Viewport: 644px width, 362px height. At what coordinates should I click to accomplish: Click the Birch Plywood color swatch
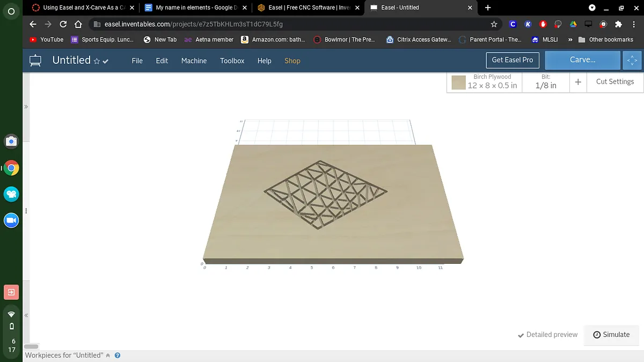tap(458, 83)
